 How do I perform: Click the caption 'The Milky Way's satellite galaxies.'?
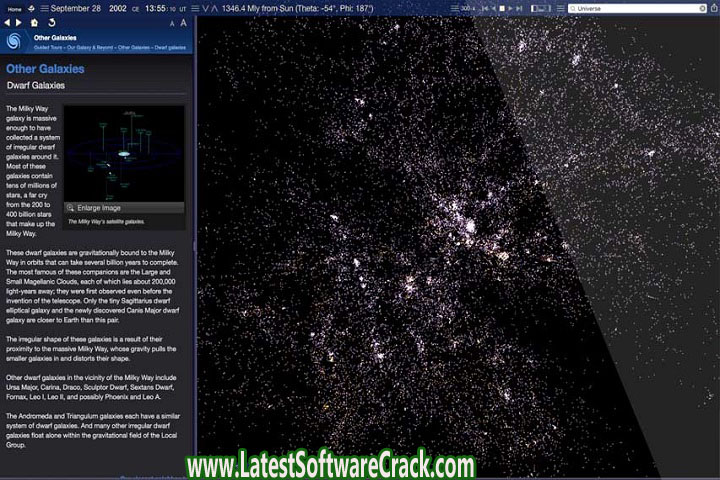point(106,222)
